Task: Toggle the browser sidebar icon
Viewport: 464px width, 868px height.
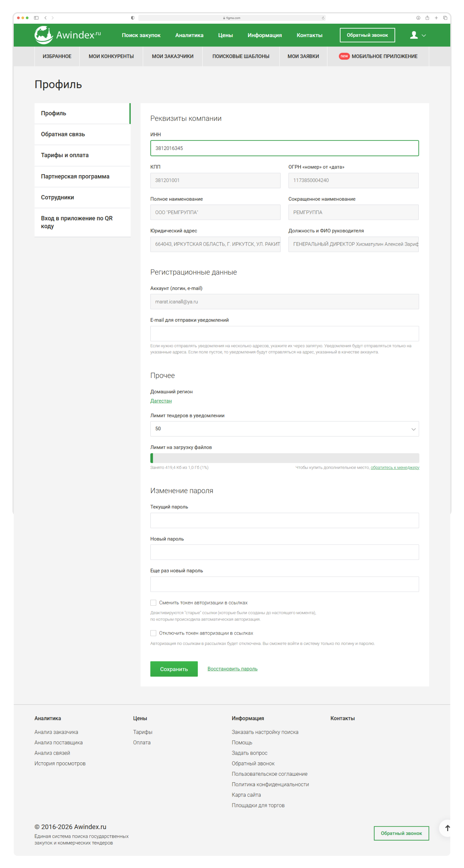Action: (x=36, y=18)
